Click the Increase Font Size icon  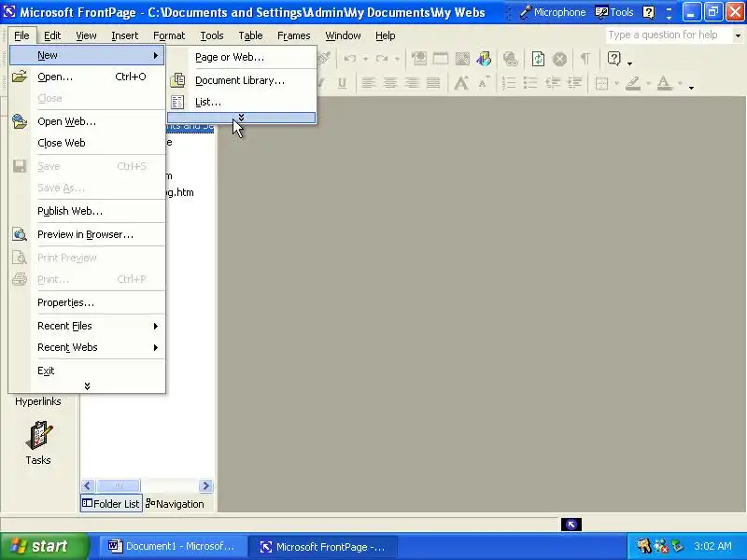[x=461, y=83]
